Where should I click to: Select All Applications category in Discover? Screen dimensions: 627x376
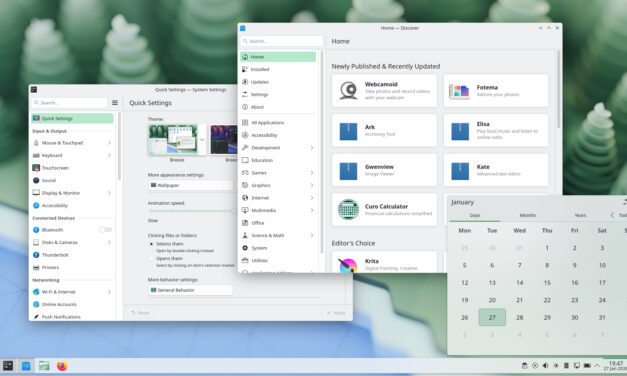pyautogui.click(x=278, y=122)
